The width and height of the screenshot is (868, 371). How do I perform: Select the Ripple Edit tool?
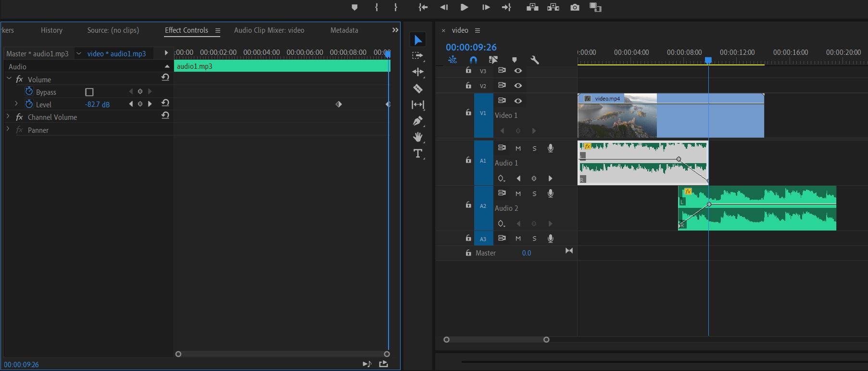click(x=418, y=72)
